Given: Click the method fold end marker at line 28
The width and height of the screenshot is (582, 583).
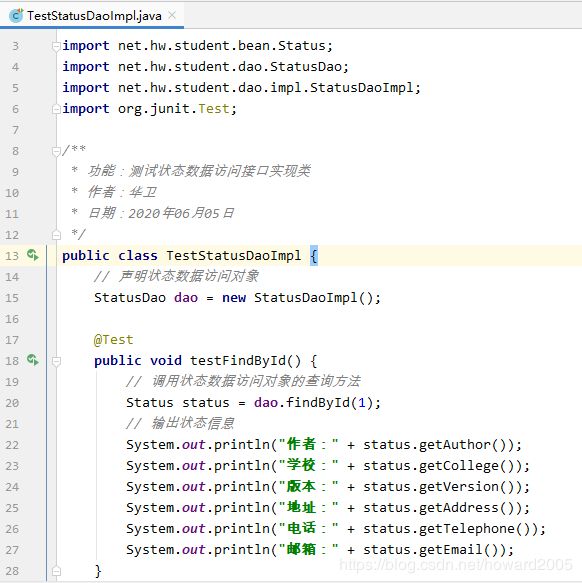Looking at the screenshot, I should 56,571.
